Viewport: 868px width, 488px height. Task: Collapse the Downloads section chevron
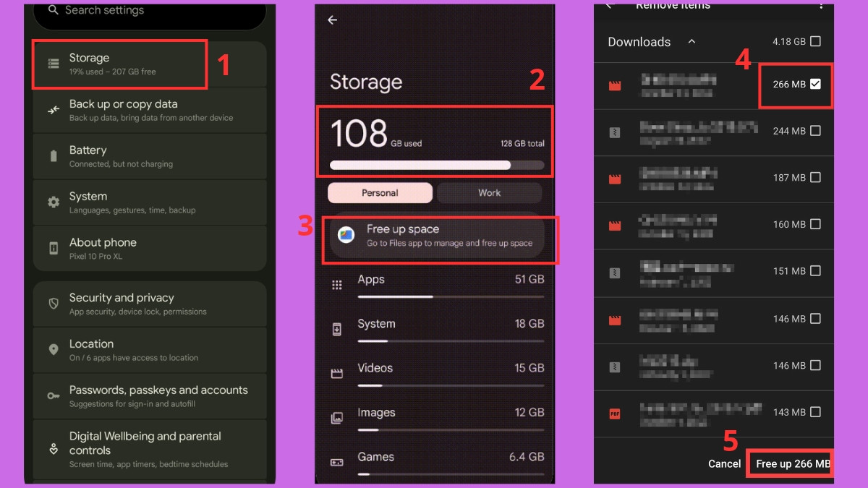692,42
